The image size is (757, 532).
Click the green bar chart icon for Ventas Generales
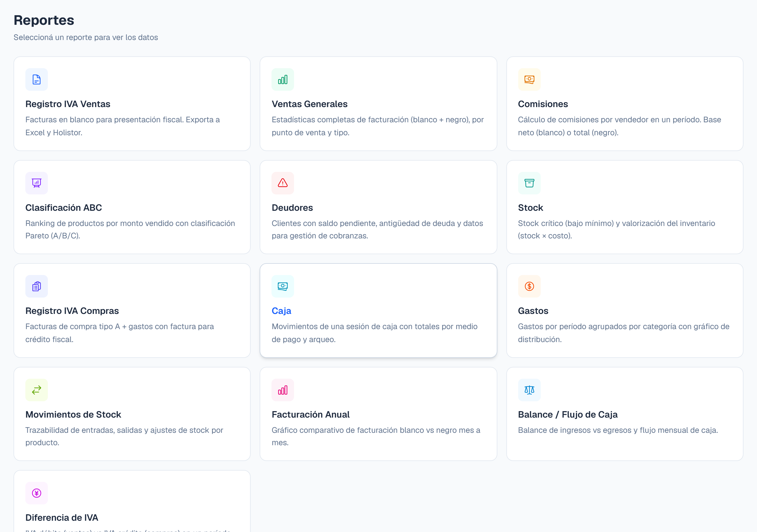coord(282,79)
